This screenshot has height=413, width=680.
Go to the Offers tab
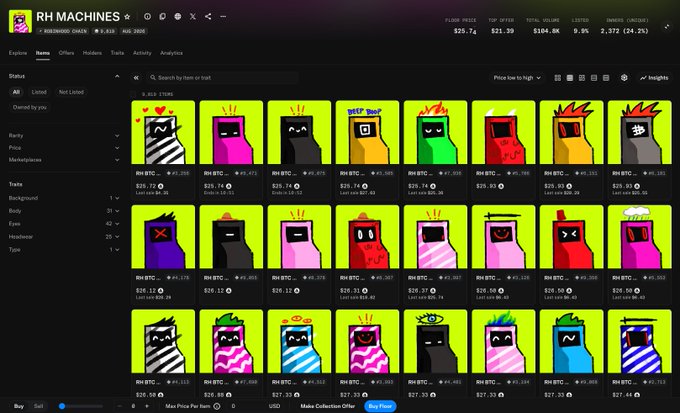click(x=66, y=53)
